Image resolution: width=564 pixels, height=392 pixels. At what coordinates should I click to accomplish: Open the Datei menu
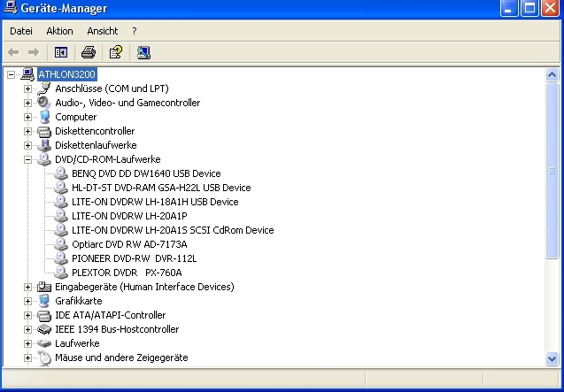[x=20, y=31]
